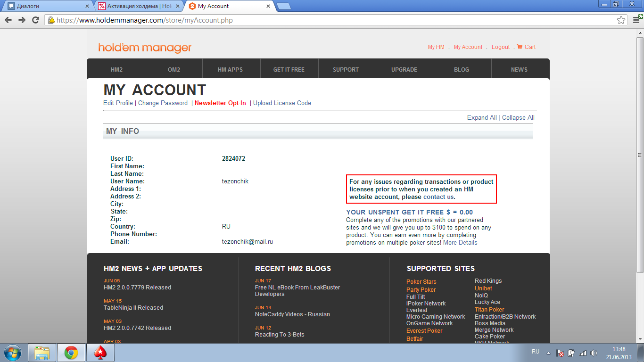Click More Details link
Image resolution: width=644 pixels, height=362 pixels.
click(460, 242)
